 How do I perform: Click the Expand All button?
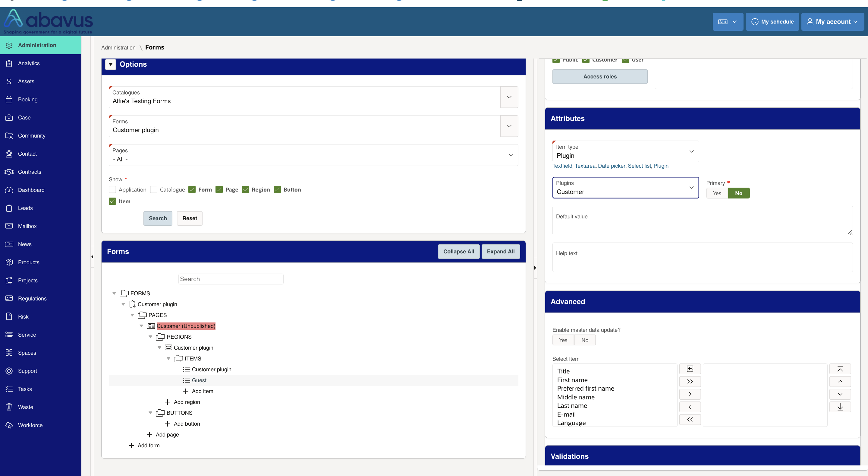501,252
